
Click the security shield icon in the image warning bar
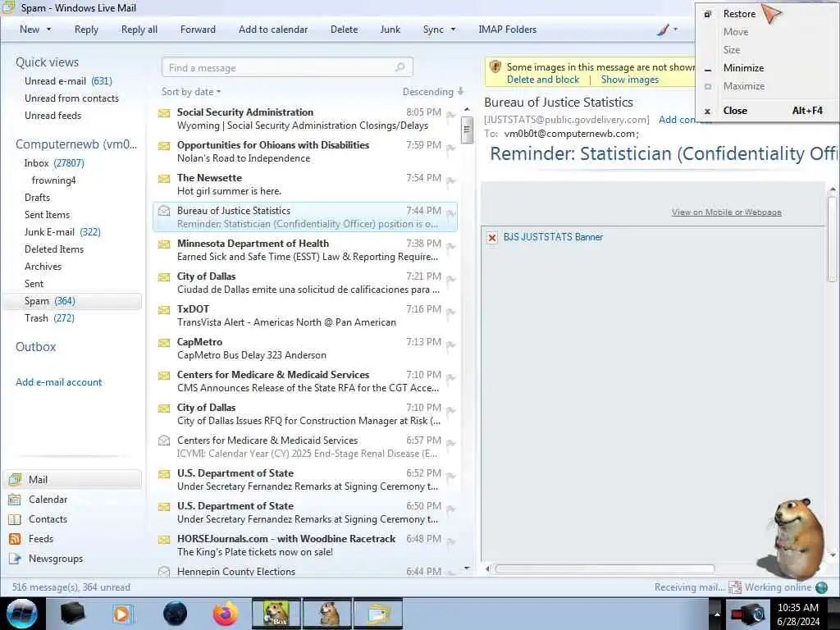[495, 67]
